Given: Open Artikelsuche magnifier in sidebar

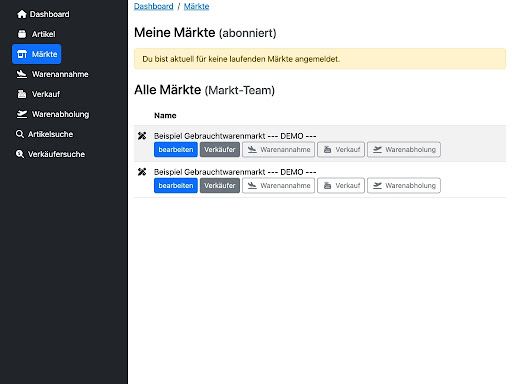Looking at the screenshot, I should 20,134.
